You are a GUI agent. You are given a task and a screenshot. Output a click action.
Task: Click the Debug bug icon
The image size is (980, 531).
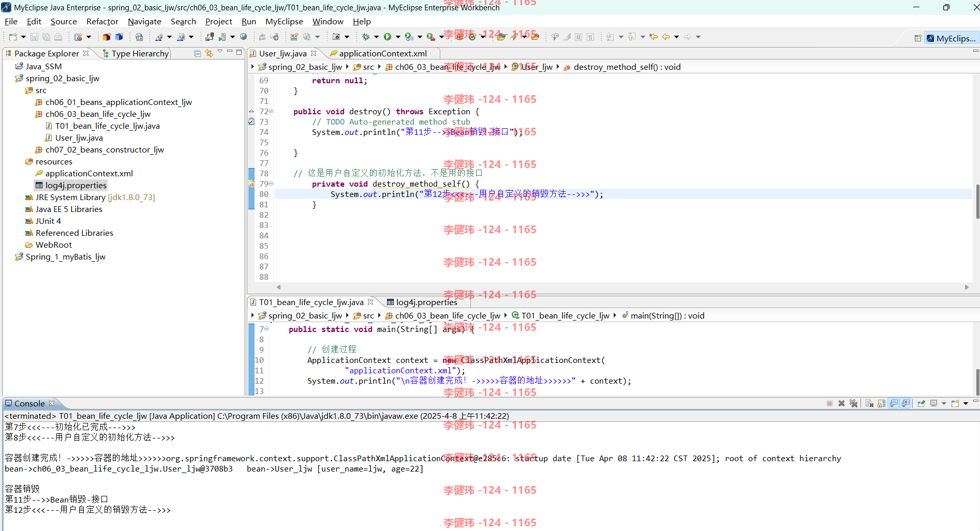366,37
